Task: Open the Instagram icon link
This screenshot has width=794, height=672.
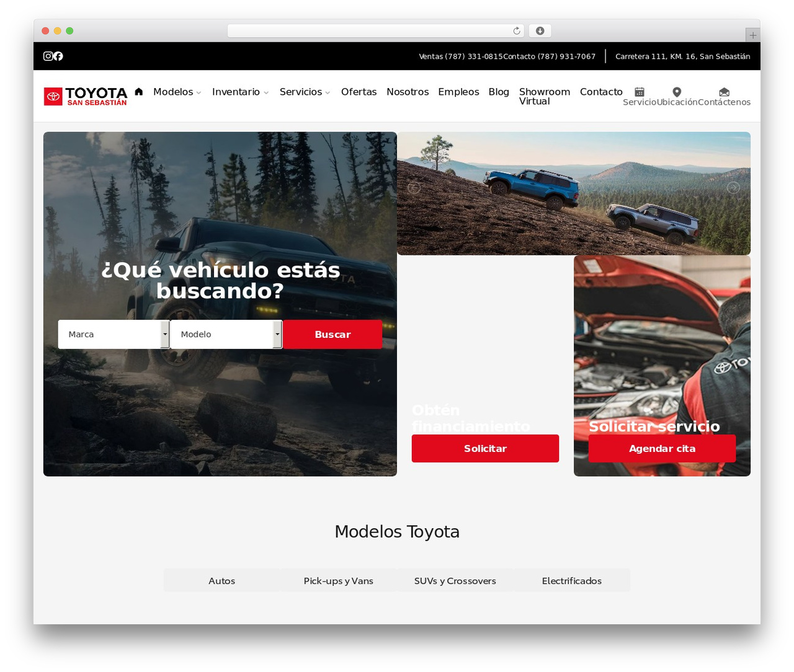Action: [x=48, y=56]
